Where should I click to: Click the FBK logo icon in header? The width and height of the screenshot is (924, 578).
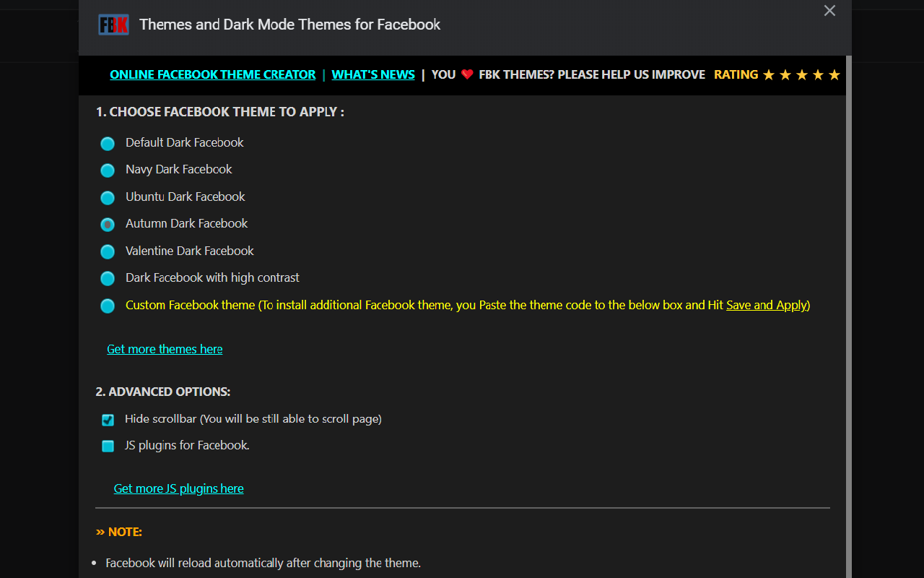(x=113, y=25)
